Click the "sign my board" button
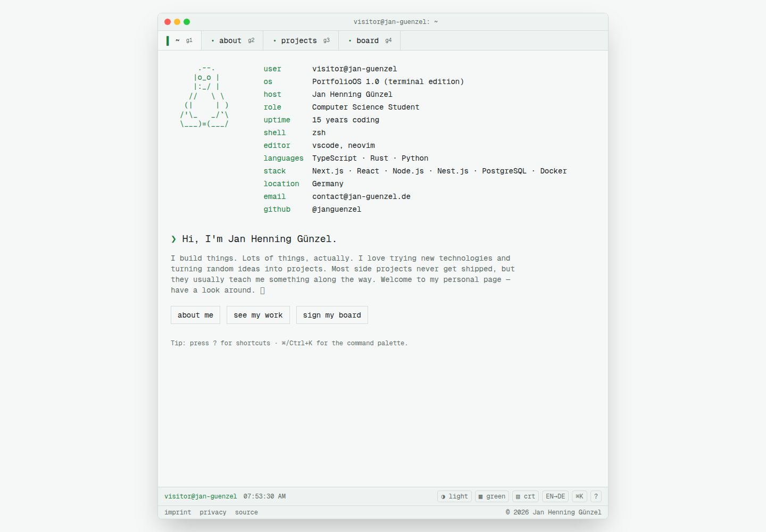766x532 pixels. click(x=332, y=315)
